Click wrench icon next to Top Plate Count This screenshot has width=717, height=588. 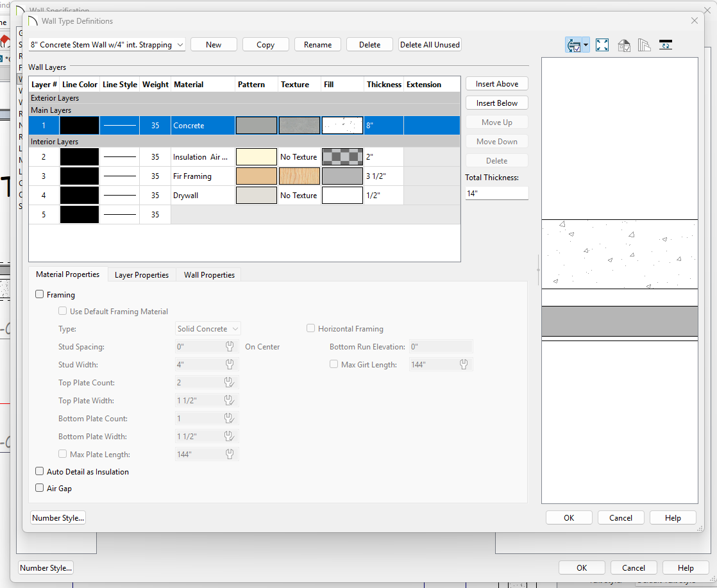click(230, 383)
